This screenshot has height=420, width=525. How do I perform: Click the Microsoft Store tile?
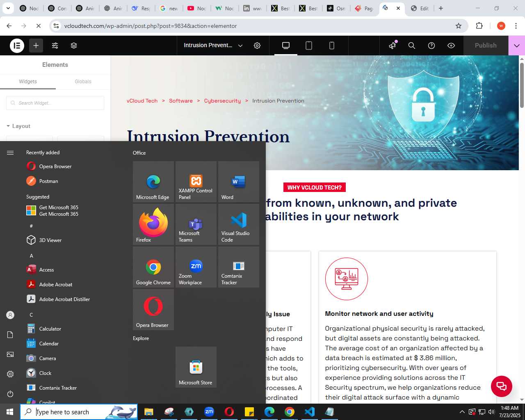[x=196, y=367]
